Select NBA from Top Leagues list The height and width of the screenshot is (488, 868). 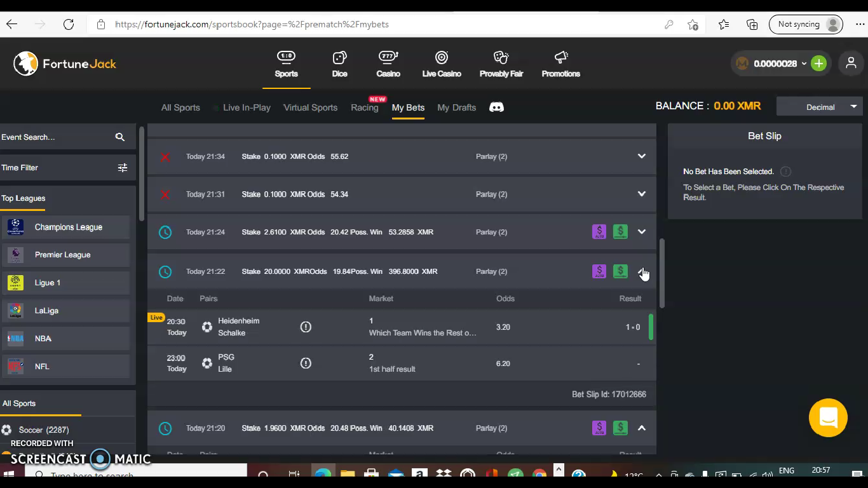(x=43, y=339)
